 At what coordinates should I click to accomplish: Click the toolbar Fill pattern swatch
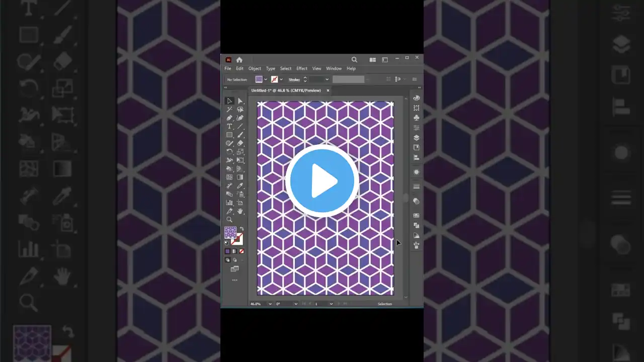point(230,232)
